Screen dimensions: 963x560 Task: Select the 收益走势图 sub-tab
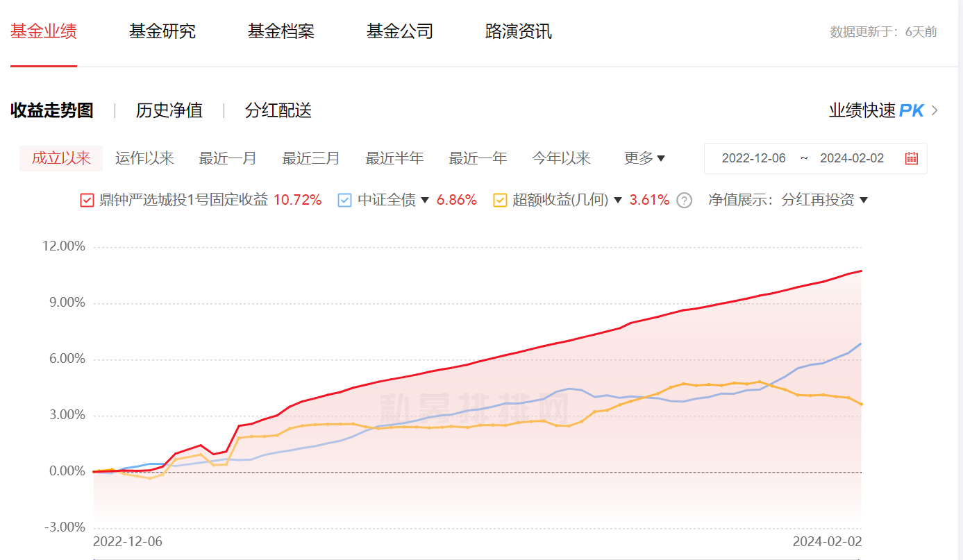click(x=52, y=110)
